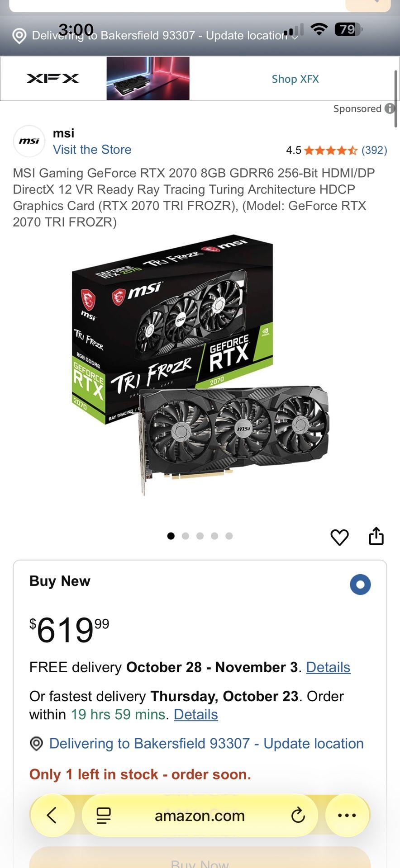Open Details for free delivery dates

point(328,667)
